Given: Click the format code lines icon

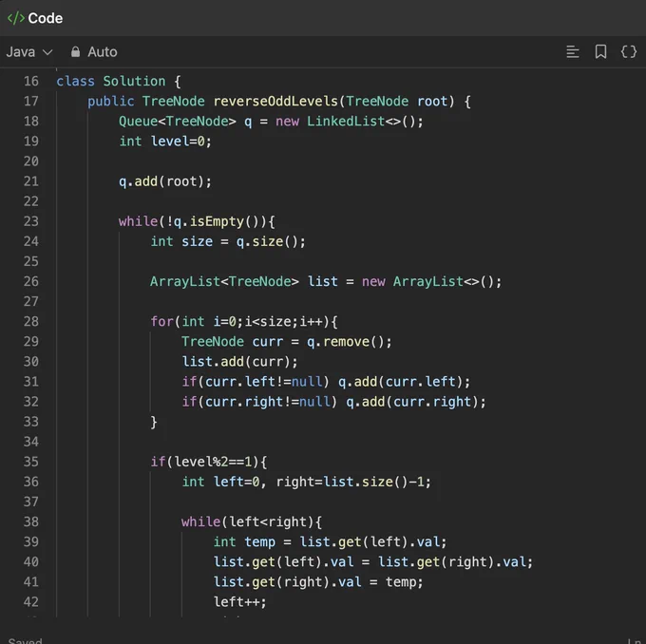Looking at the screenshot, I should coord(573,52).
